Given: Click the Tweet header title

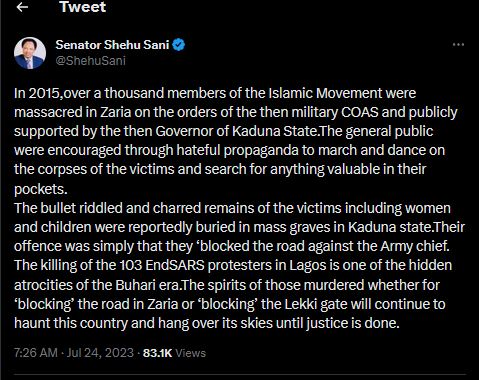Looking at the screenshot, I should pos(83,7).
